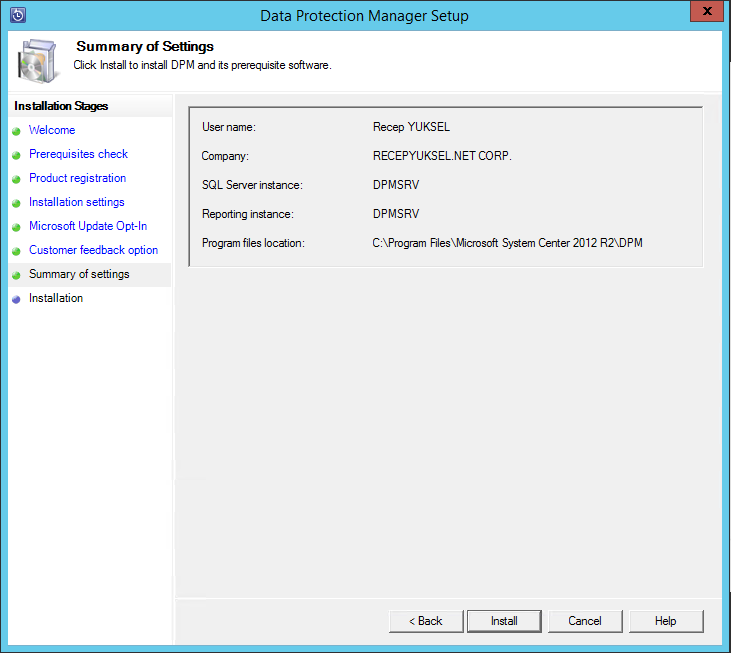Click green status dot beside Prerequisites check
Viewport: 731px width, 653px height.
(16, 156)
